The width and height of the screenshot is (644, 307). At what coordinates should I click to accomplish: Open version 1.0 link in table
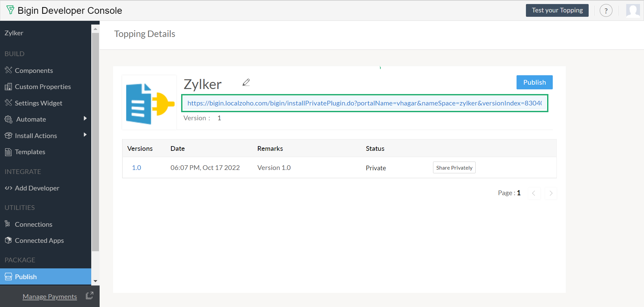pos(137,168)
